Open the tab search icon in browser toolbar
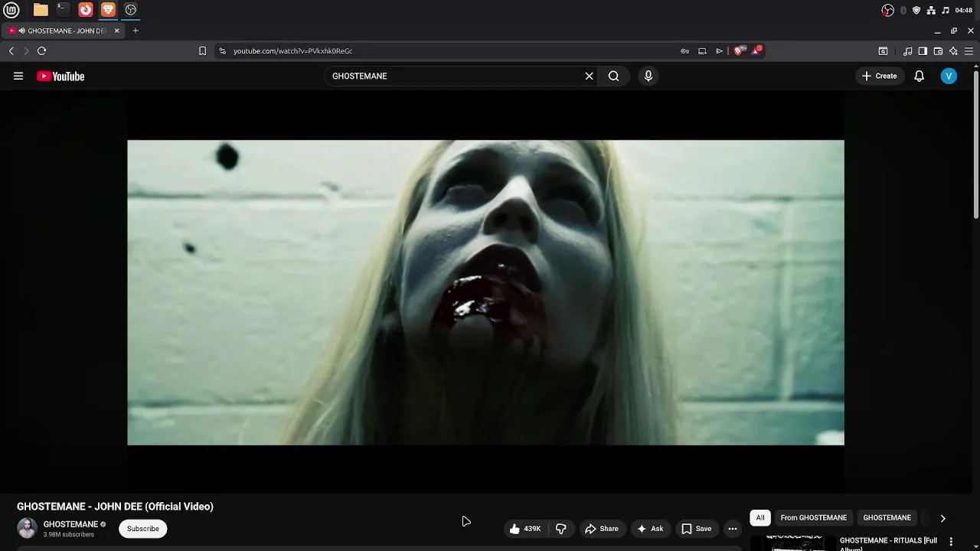 [883, 51]
